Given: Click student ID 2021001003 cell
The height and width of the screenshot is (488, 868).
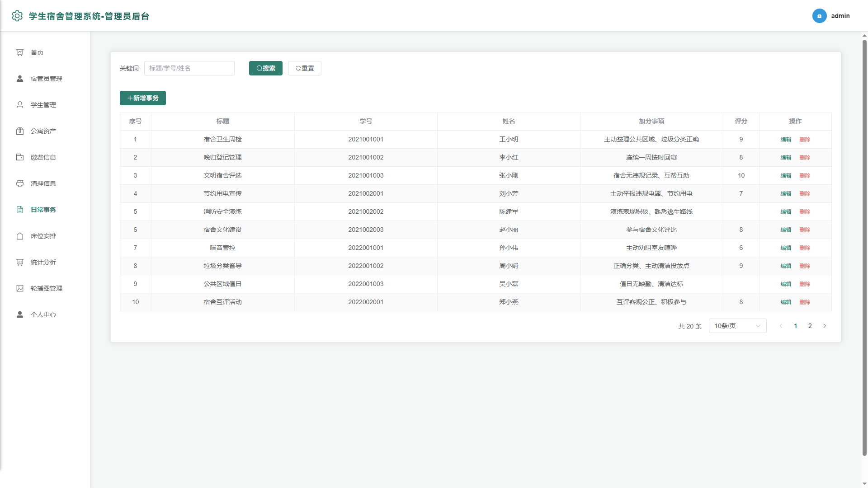Looking at the screenshot, I should [366, 176].
